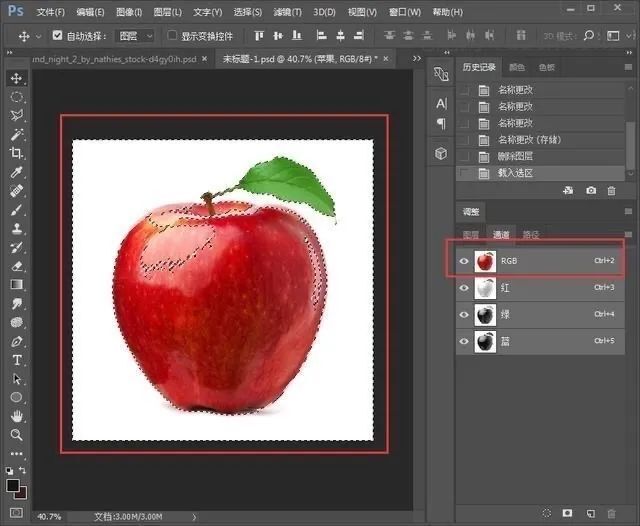Viewport: 640px width, 526px height.
Task: Uncheck the 自动选择 checkbox
Action: pos(57,35)
